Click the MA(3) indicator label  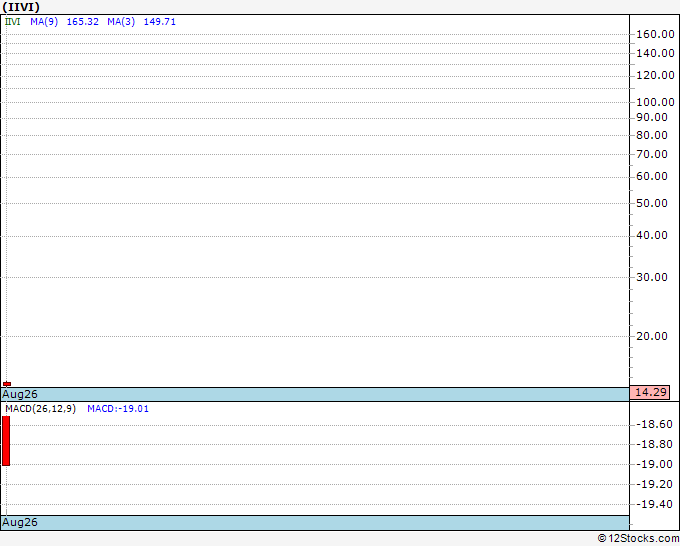pyautogui.click(x=121, y=22)
